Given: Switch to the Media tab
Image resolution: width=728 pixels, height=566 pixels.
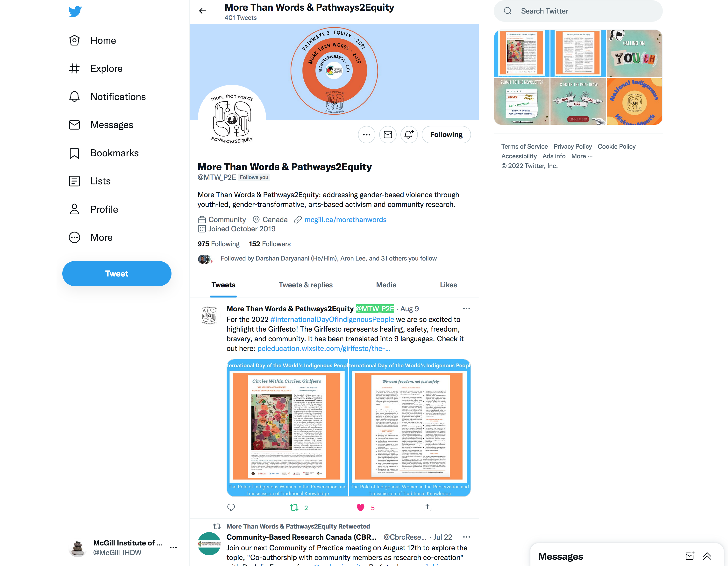Looking at the screenshot, I should pos(386,285).
